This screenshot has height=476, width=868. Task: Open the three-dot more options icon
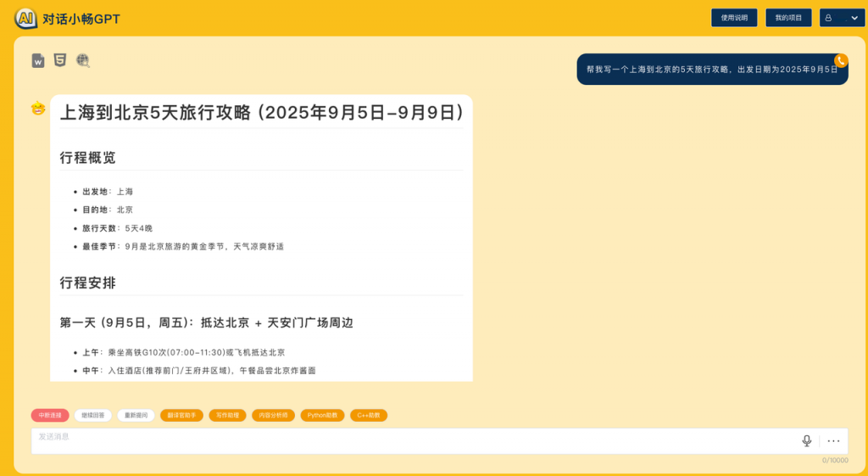[x=833, y=440]
